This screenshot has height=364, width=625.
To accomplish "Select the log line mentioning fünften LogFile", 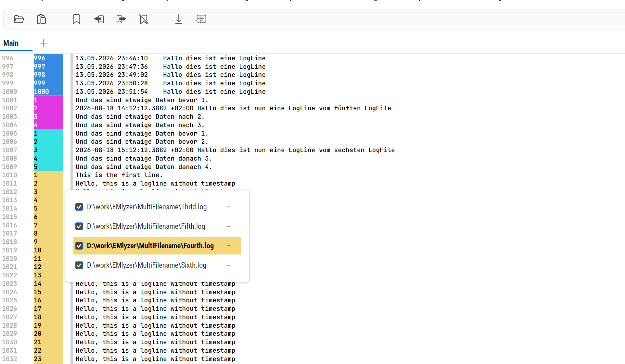I will tap(234, 108).
